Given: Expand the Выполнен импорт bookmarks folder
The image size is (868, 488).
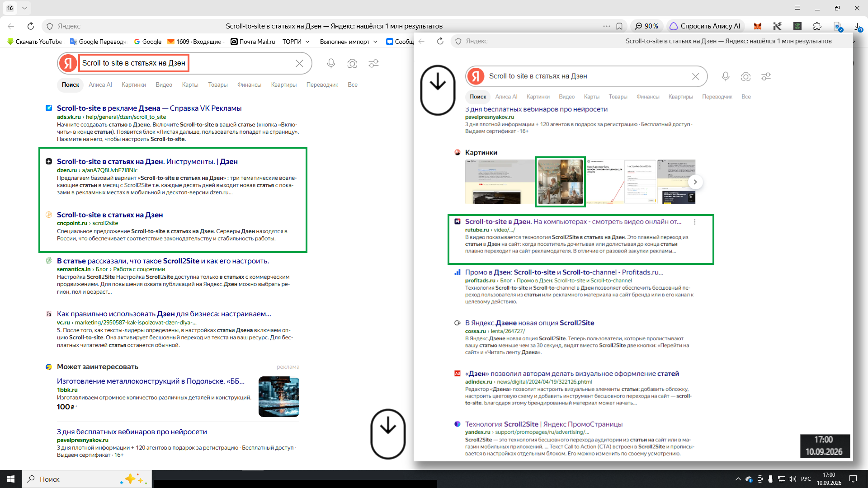Looking at the screenshot, I should pos(349,42).
